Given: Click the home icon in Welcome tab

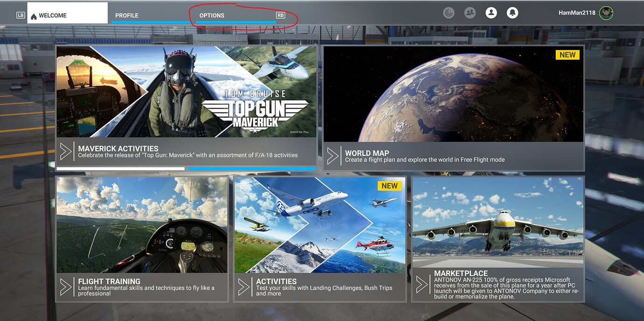Looking at the screenshot, I should point(34,16).
